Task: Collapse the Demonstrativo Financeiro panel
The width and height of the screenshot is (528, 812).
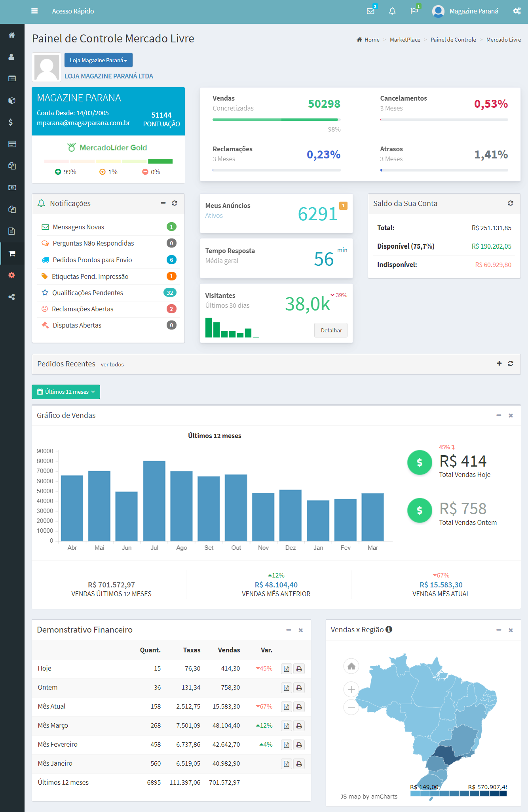Action: click(x=289, y=630)
